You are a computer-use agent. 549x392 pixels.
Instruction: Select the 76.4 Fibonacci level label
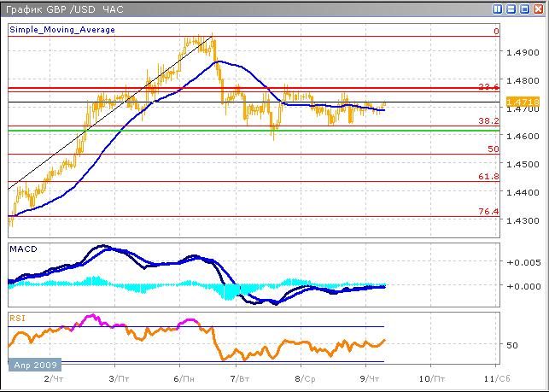488,211
